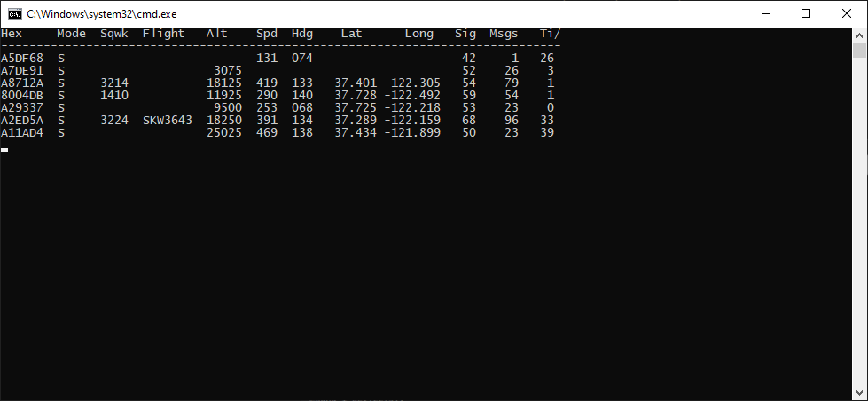868x401 pixels.
Task: Click longitude value -122.492
Action: tap(412, 95)
